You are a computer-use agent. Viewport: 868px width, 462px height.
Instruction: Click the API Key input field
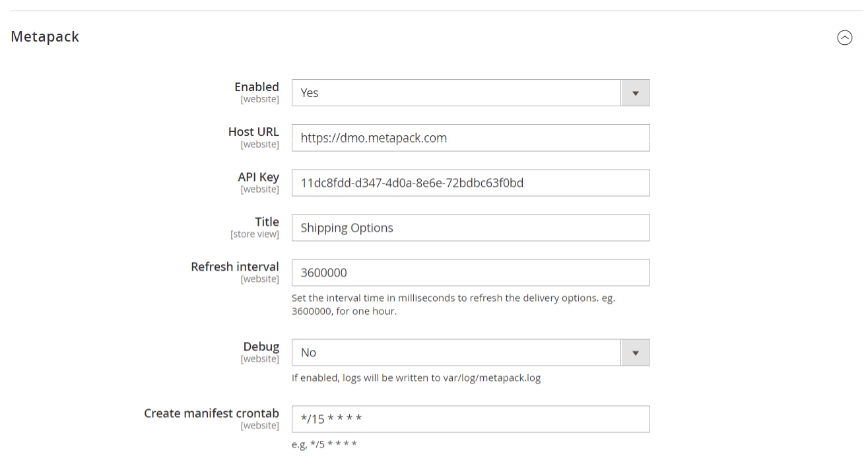tap(471, 183)
